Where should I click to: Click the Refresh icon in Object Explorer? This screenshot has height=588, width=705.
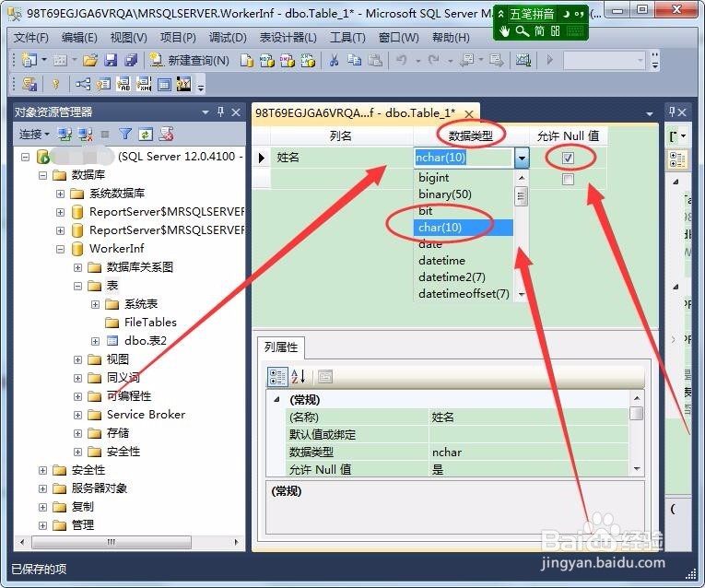pos(146,134)
